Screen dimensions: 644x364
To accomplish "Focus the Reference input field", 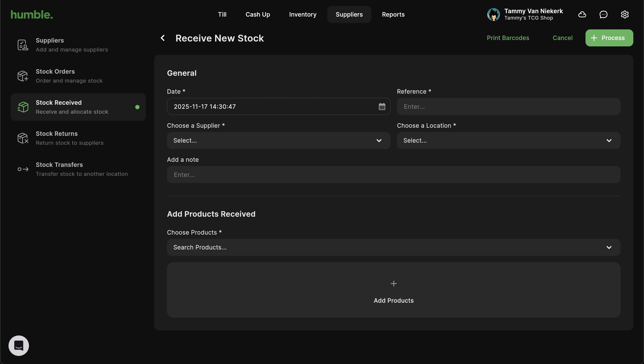I will click(x=508, y=106).
